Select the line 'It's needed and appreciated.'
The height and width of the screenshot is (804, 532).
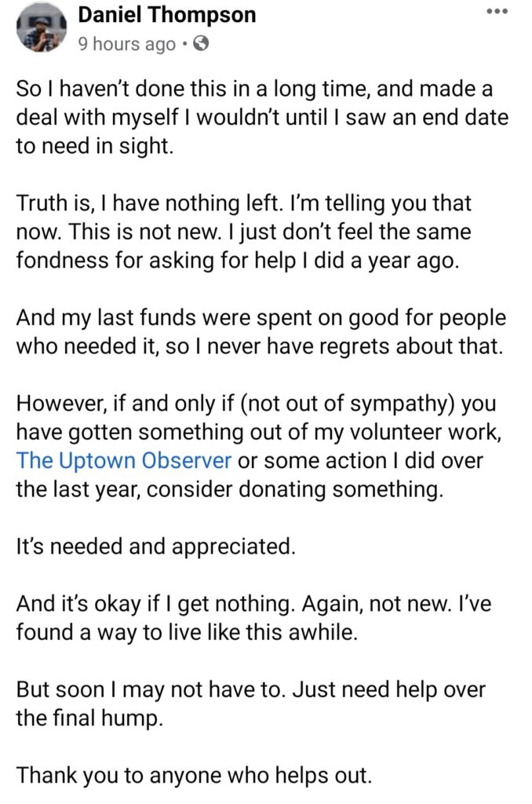coord(156,547)
